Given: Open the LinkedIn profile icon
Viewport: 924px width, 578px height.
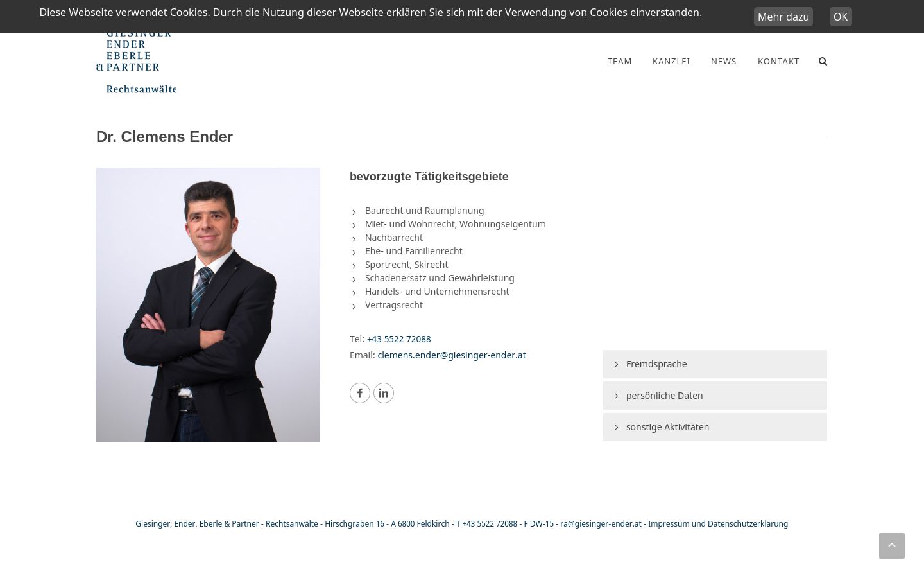Looking at the screenshot, I should (x=384, y=393).
